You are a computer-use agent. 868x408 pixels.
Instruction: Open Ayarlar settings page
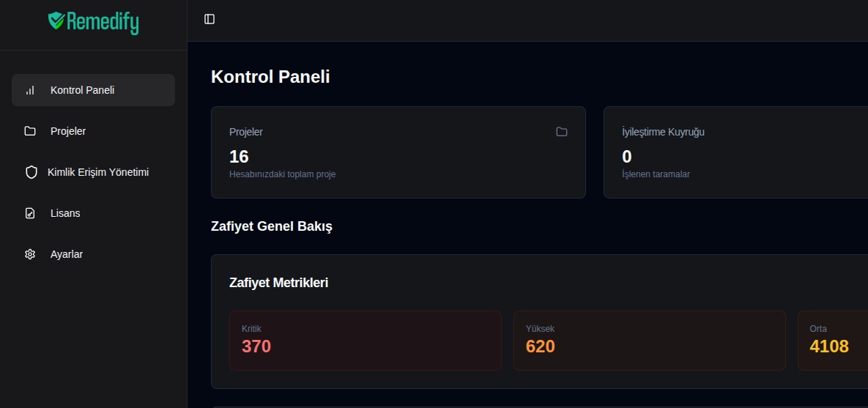[x=67, y=254]
